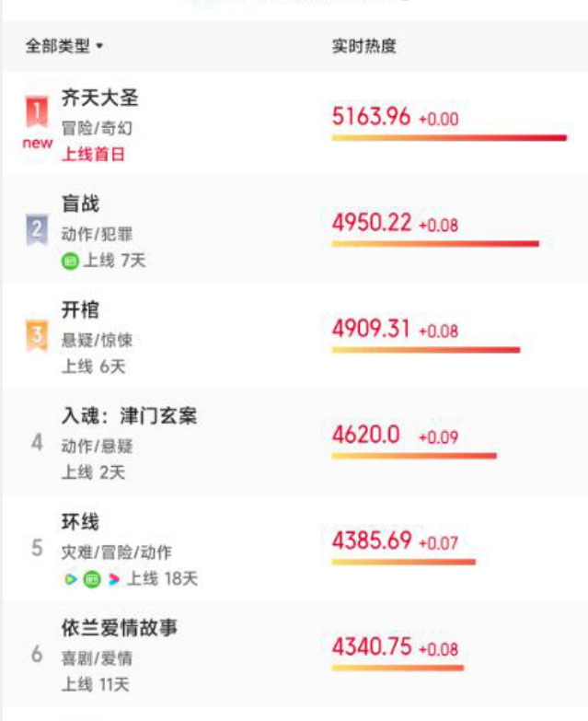Click the green iQIYI icon beside 上线 7天
588x721 pixels.
[70, 262]
